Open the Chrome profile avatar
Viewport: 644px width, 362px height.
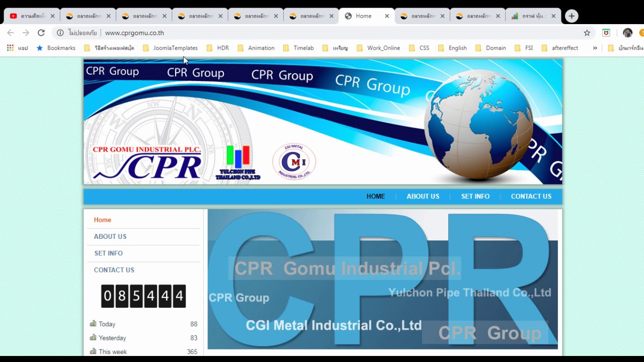coord(627,33)
